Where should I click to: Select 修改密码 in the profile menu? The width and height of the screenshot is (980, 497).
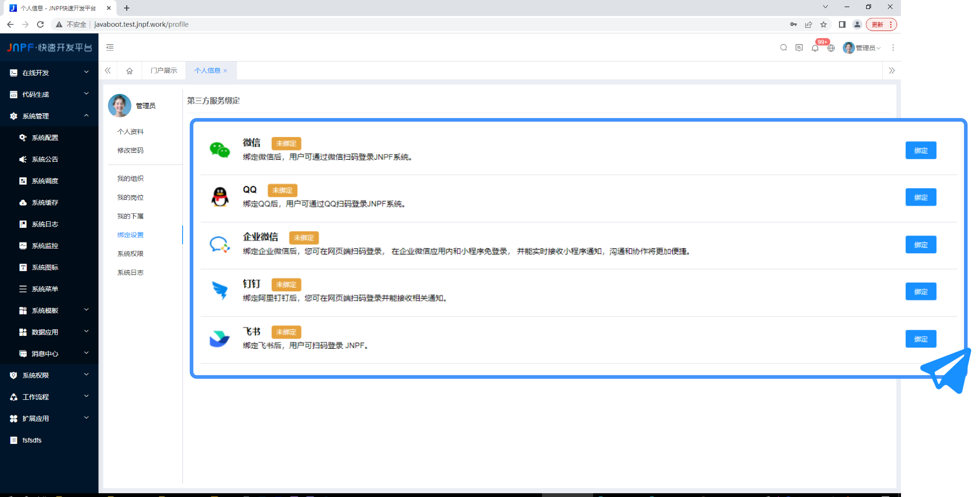[x=130, y=150]
